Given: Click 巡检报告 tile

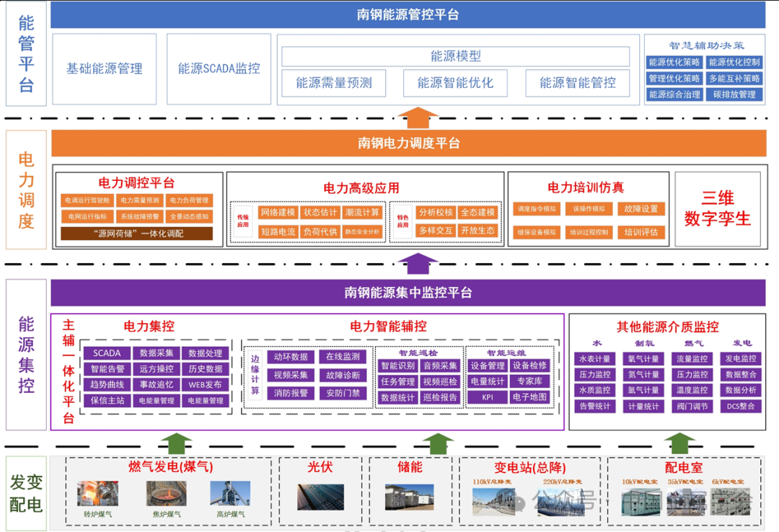Looking at the screenshot, I should (440, 397).
